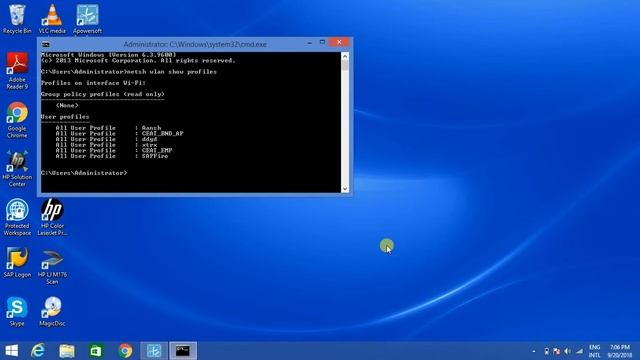640x360 pixels.
Task: Open HP Color LaserJet shortcut
Action: click(x=52, y=217)
